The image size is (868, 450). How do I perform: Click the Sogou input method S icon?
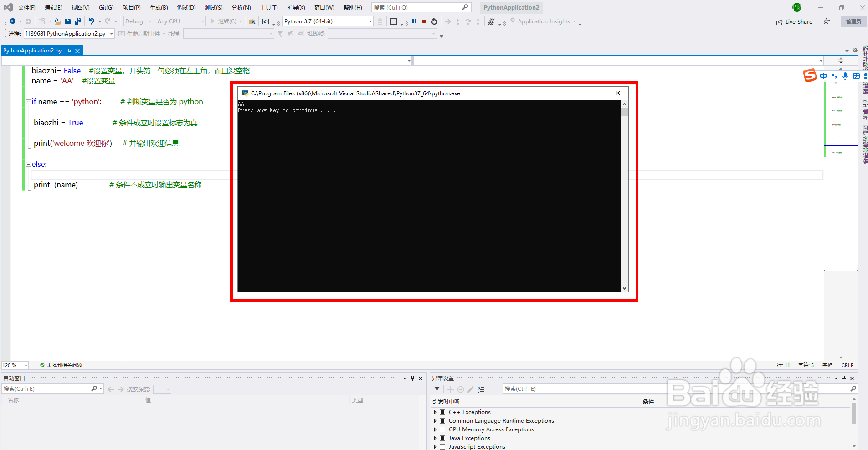pyautogui.click(x=810, y=76)
